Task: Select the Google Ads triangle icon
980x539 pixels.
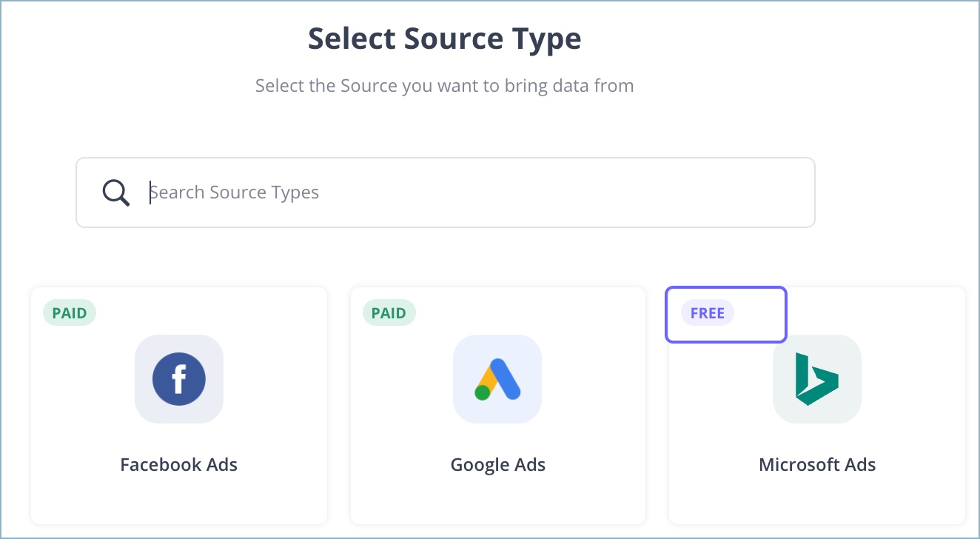Action: [x=497, y=378]
